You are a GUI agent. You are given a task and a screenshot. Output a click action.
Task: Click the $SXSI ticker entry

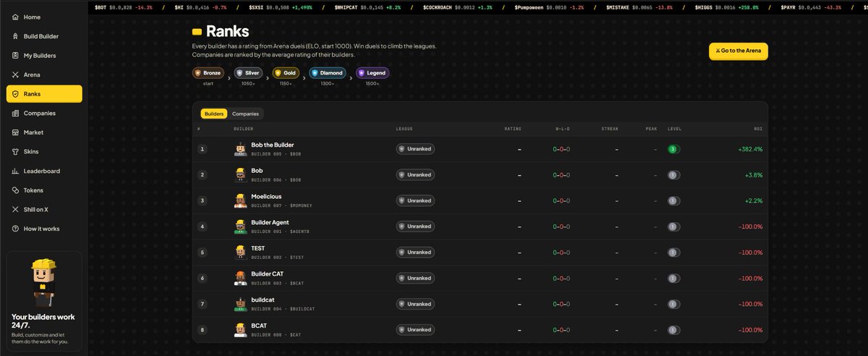(281, 6)
